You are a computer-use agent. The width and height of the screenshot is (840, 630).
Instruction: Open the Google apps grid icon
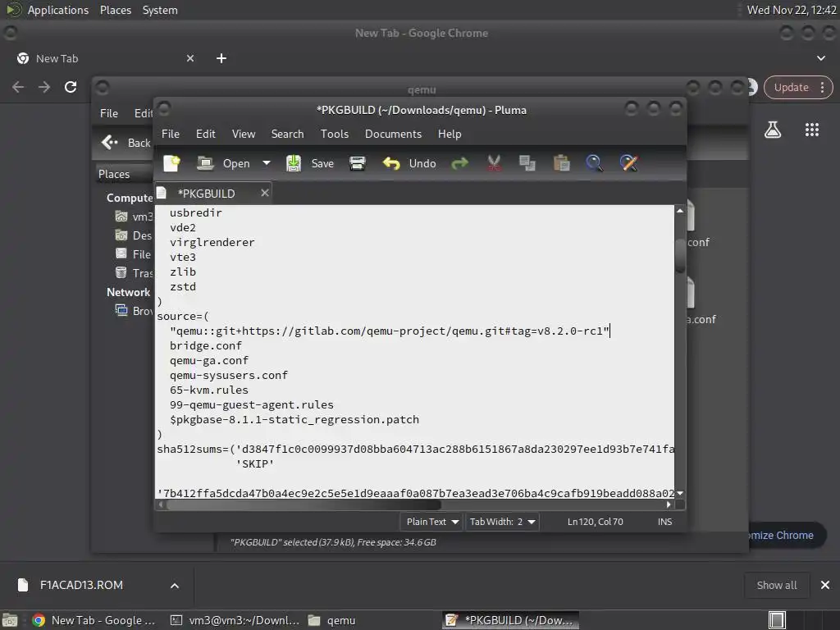pyautogui.click(x=811, y=130)
